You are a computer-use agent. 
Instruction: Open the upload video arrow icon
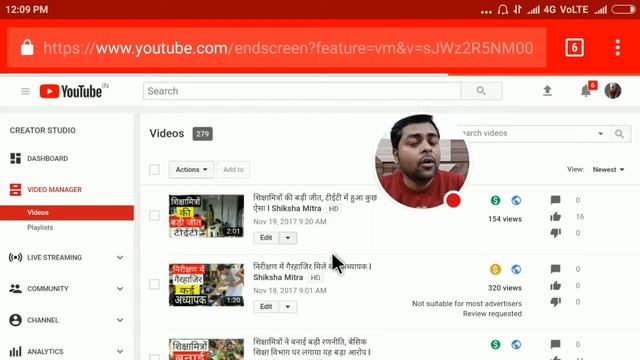547,91
